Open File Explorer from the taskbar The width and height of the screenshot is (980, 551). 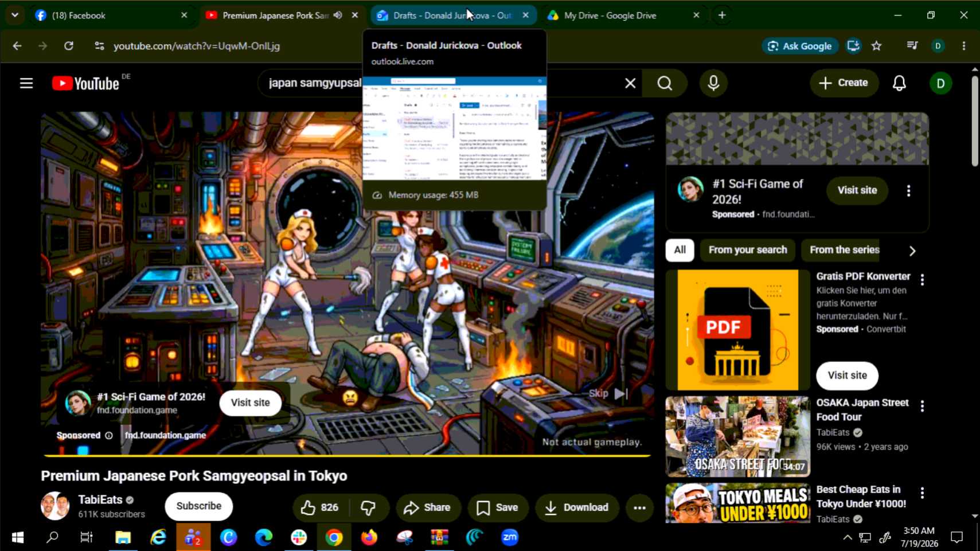pyautogui.click(x=123, y=537)
